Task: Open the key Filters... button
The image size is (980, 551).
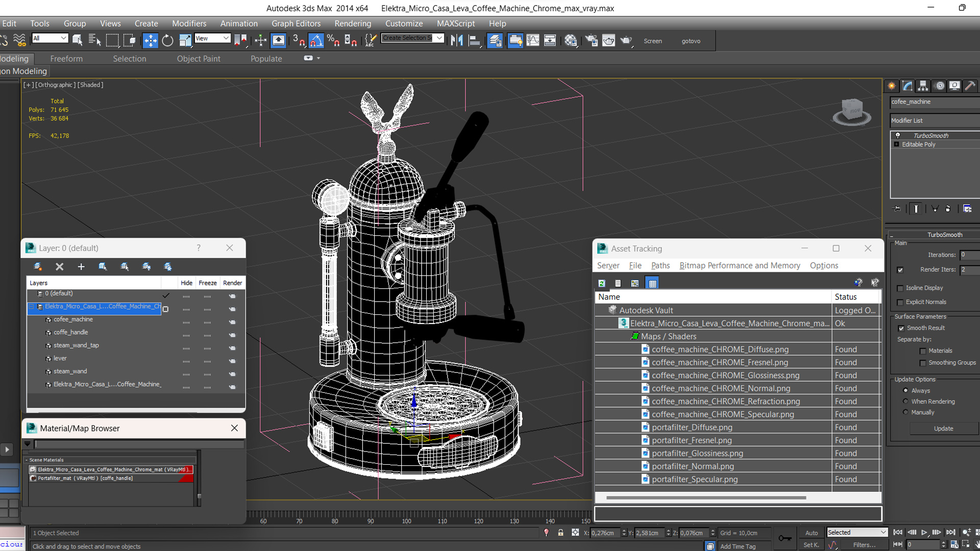Action: point(864,545)
